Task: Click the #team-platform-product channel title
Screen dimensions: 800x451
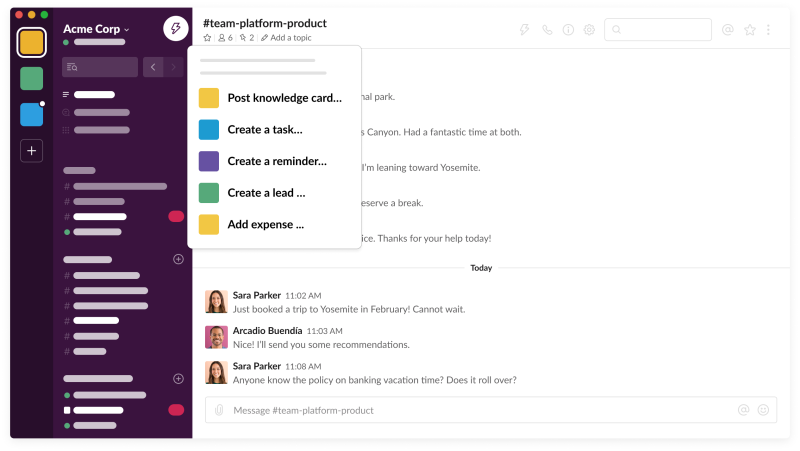Action: (x=265, y=23)
